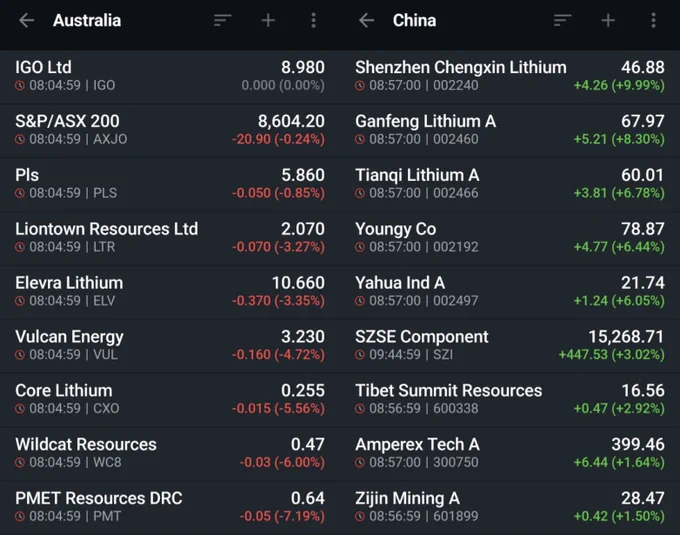This screenshot has height=535, width=680.
Task: Open Tianqi Lithium A quote
Action: pos(510,184)
